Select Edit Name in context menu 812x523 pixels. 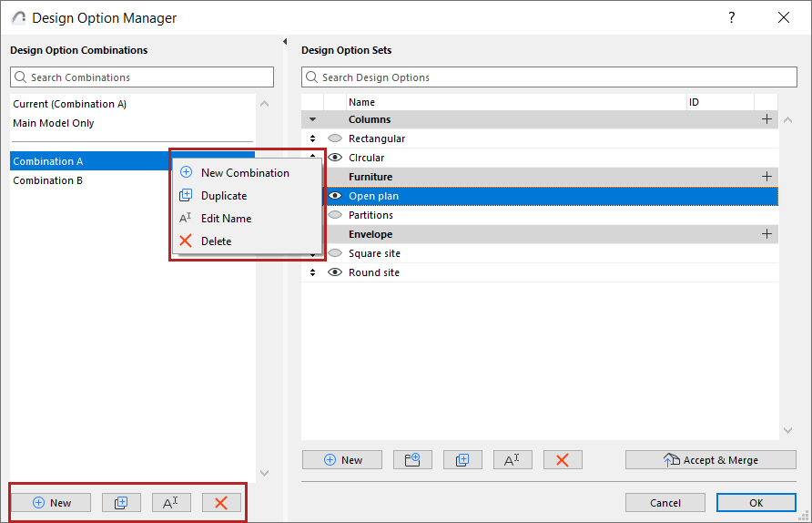(226, 218)
